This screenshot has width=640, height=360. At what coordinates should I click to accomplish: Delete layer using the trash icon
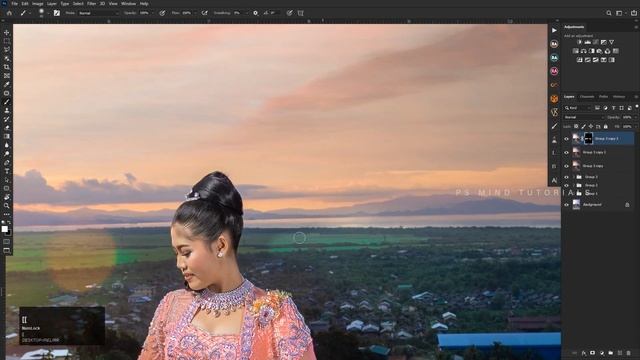pyautogui.click(x=629, y=353)
